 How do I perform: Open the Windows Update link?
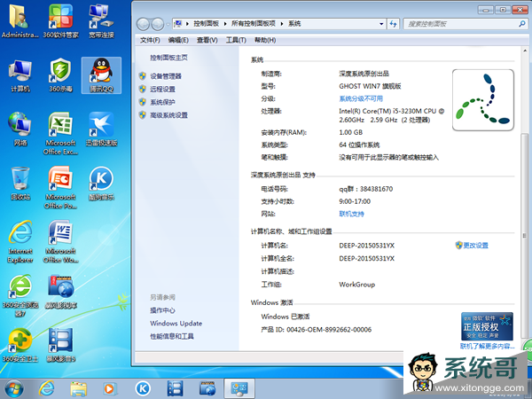(176, 324)
